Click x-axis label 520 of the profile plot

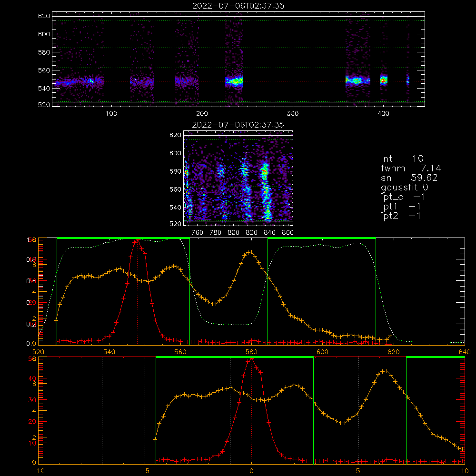[38, 352]
